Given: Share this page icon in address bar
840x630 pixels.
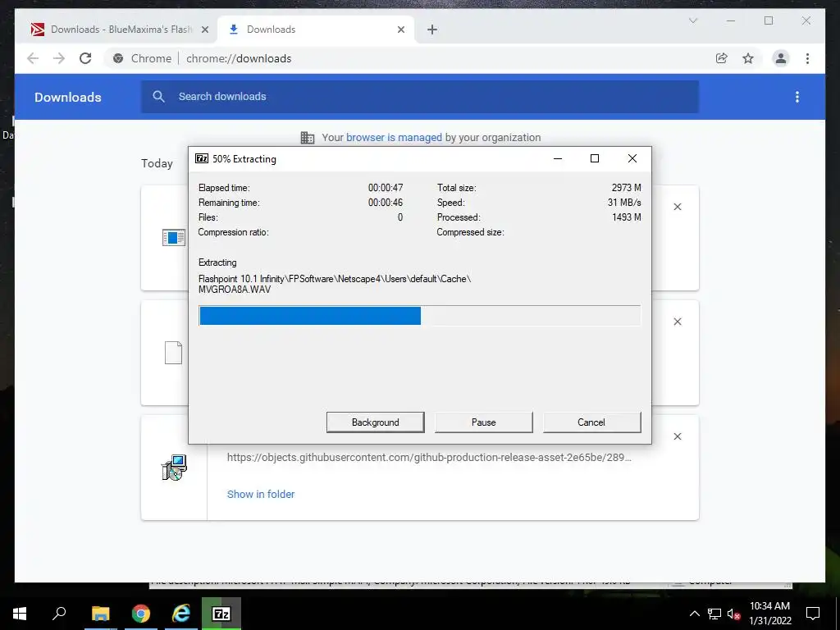Looking at the screenshot, I should pyautogui.click(x=722, y=58).
